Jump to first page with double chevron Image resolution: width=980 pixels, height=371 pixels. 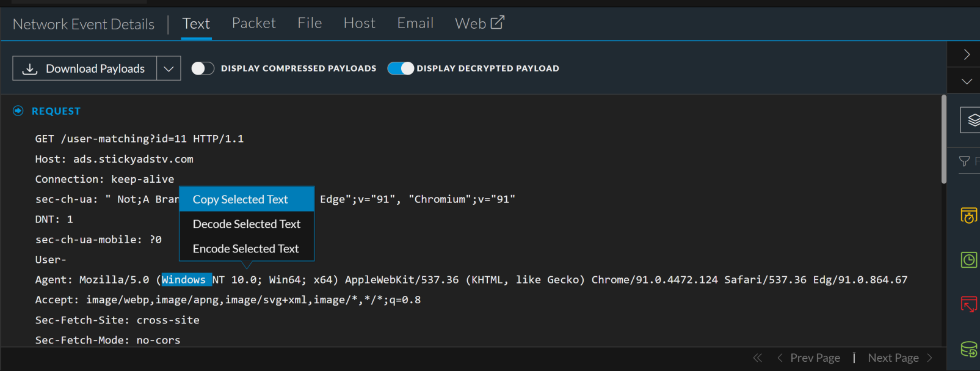coord(758,358)
